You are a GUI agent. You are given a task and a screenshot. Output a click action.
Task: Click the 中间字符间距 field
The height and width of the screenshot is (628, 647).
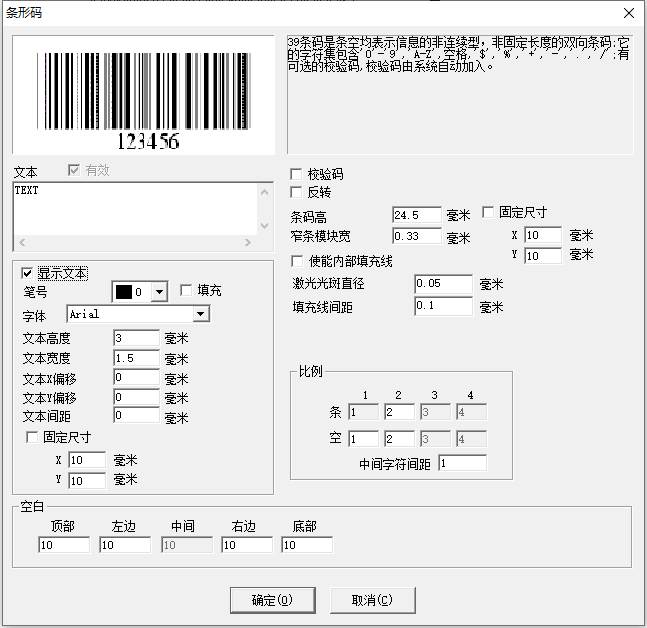(x=463, y=463)
